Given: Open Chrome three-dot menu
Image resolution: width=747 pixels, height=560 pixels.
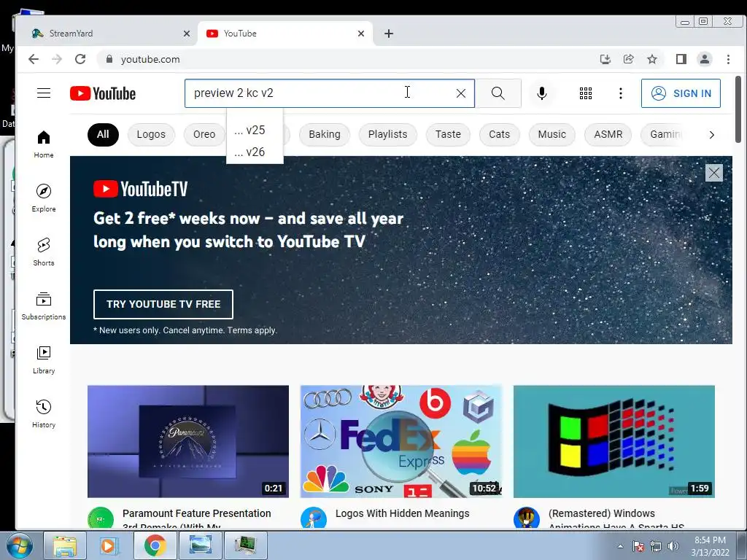Looking at the screenshot, I should (x=728, y=59).
